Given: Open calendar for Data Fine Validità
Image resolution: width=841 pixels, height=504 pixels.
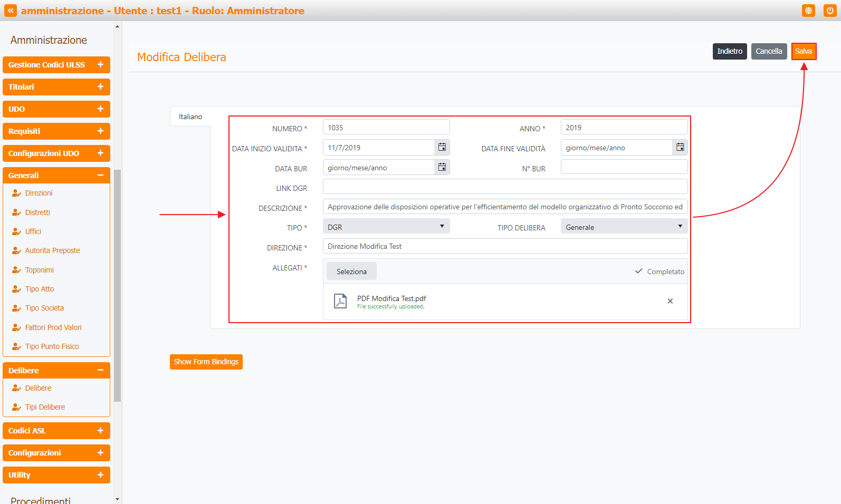Looking at the screenshot, I should 680,148.
